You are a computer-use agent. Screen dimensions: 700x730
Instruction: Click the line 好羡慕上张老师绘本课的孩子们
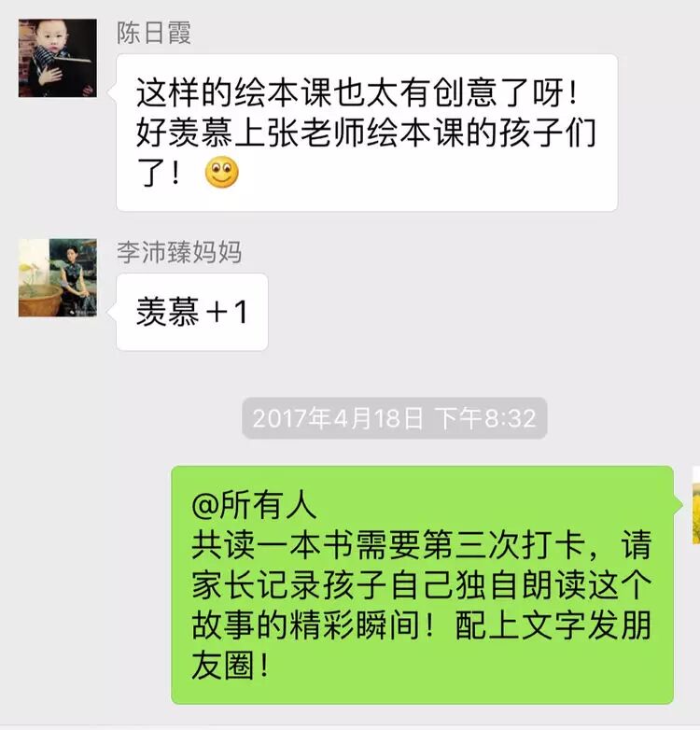coord(366,133)
